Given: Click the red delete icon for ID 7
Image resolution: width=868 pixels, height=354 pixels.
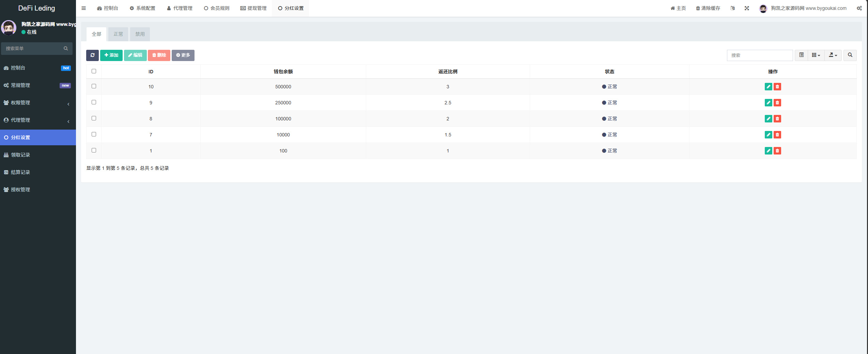Looking at the screenshot, I should point(777,135).
